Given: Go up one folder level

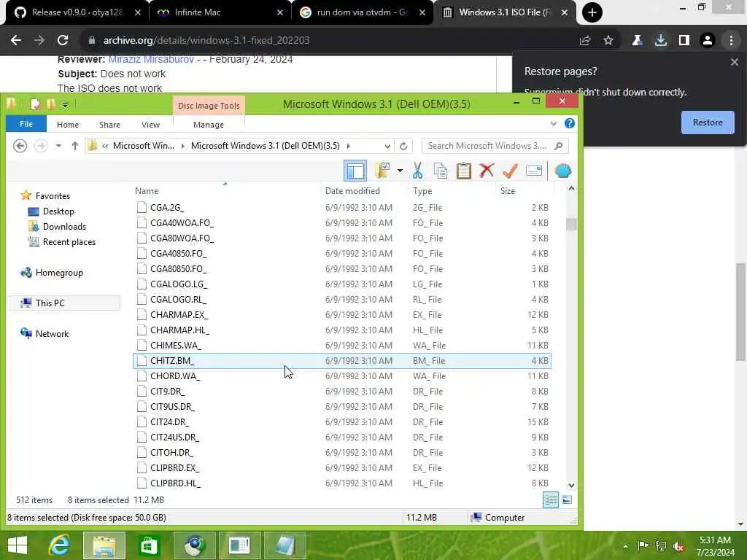Looking at the screenshot, I should [x=75, y=146].
